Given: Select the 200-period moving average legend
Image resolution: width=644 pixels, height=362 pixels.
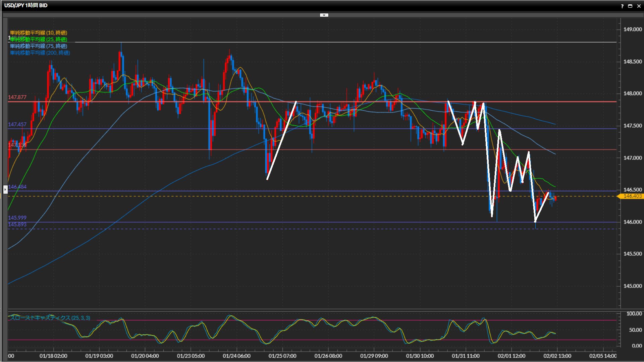Looking at the screenshot, I should 40,53.
